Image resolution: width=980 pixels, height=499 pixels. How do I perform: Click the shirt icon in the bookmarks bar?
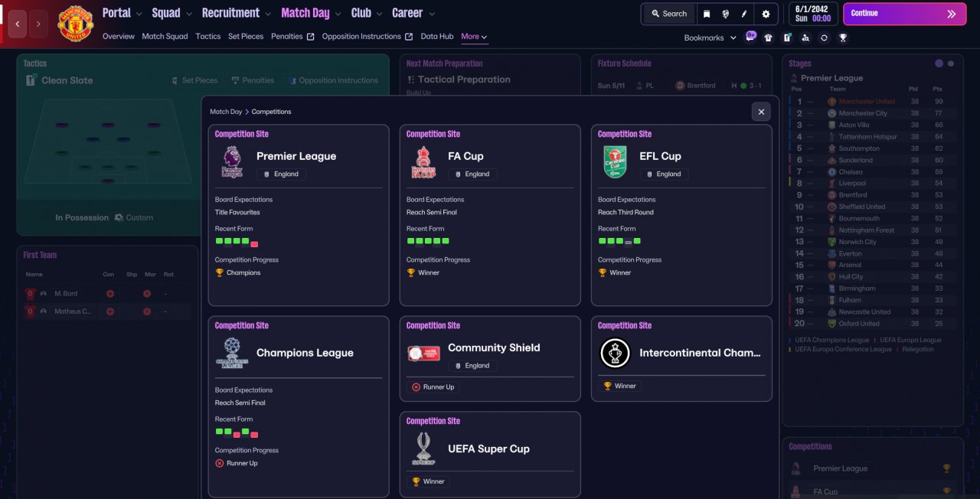768,38
